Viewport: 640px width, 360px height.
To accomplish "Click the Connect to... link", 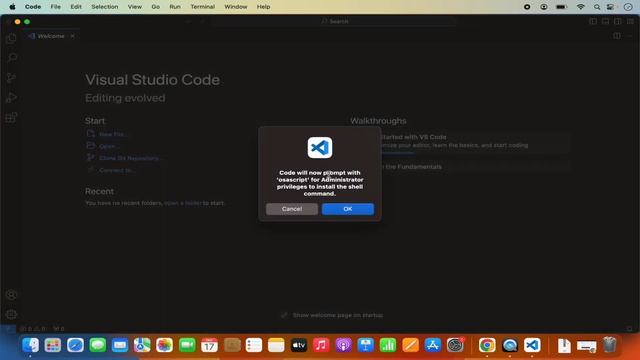I will click(x=117, y=170).
